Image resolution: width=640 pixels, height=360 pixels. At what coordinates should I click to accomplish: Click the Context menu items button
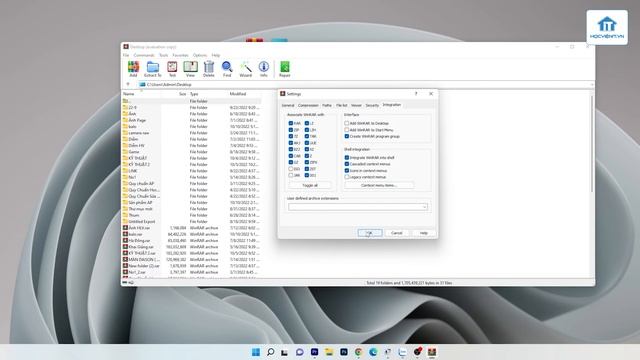(x=379, y=185)
